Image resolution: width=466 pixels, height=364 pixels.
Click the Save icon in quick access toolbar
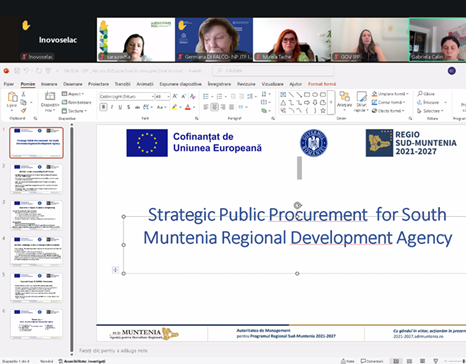[17, 71]
